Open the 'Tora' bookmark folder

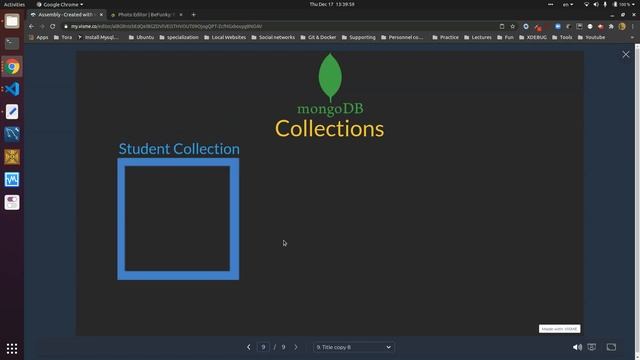click(x=63, y=37)
